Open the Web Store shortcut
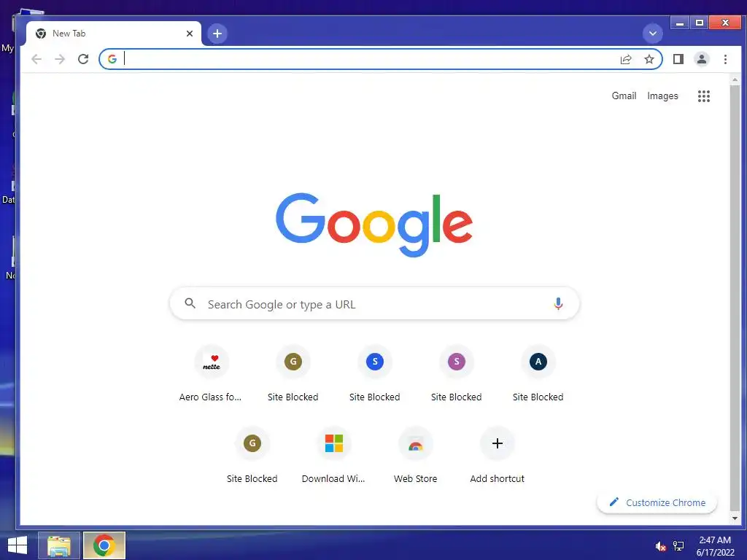Screen dimensions: 747x560 415,456
